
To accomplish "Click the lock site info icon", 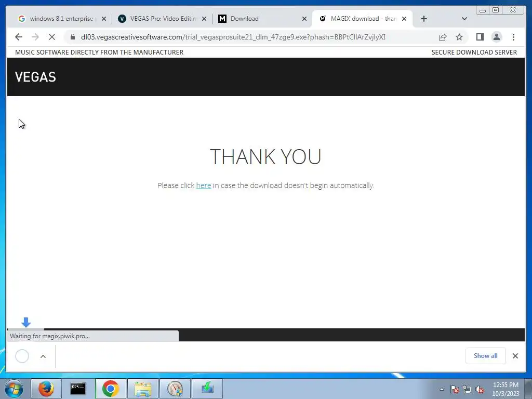I will tap(72, 37).
